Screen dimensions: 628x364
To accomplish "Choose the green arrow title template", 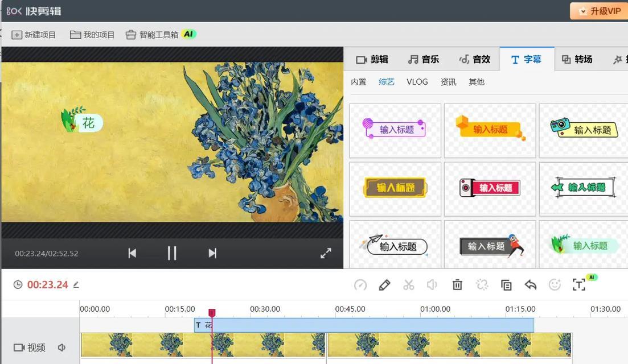I will (584, 189).
